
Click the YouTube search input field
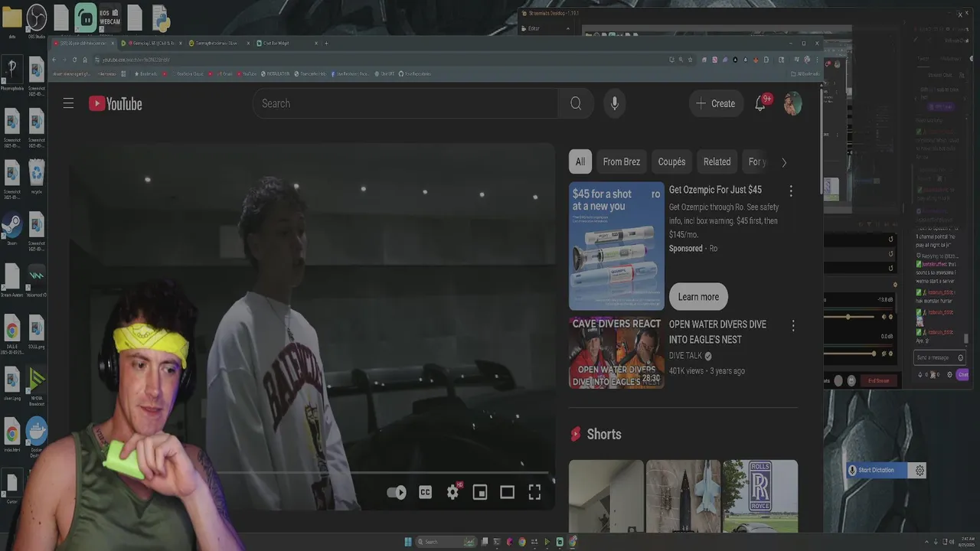tap(406, 103)
